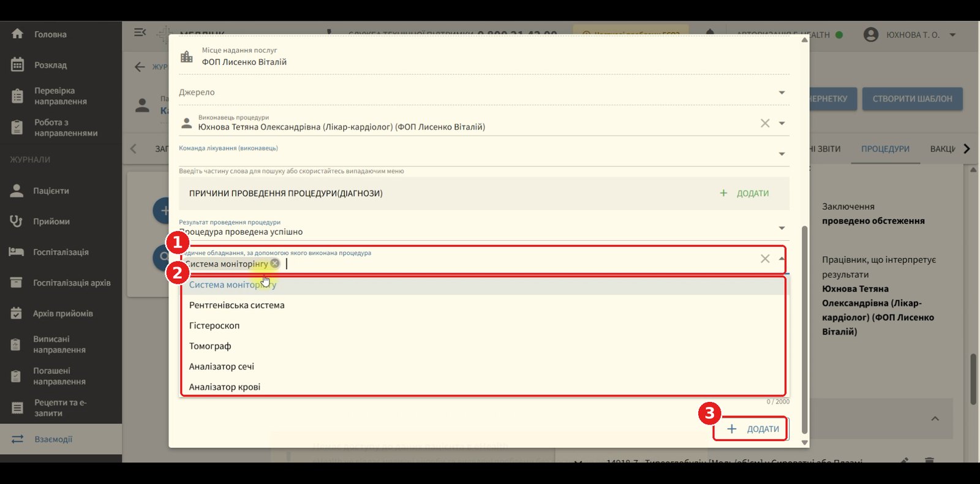Open user account ЮХНОВА Т. О. avatar
The width and height of the screenshot is (980, 484).
pos(870,35)
